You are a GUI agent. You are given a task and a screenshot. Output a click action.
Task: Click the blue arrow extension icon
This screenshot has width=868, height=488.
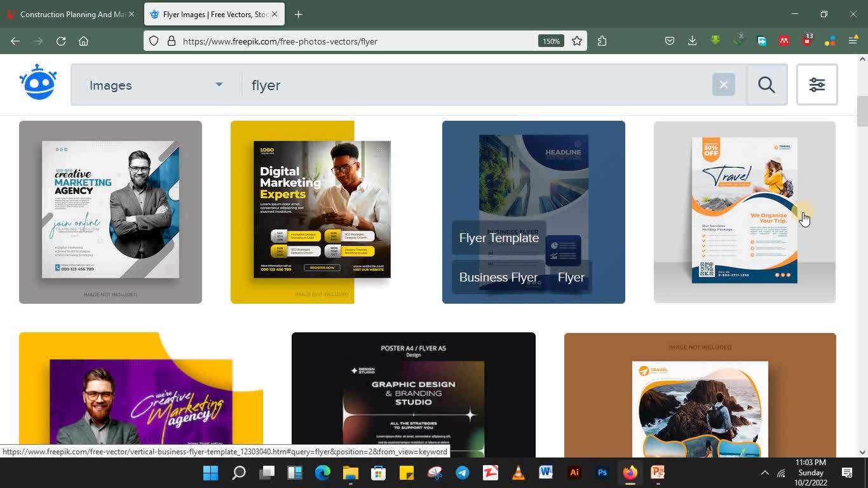tap(762, 41)
